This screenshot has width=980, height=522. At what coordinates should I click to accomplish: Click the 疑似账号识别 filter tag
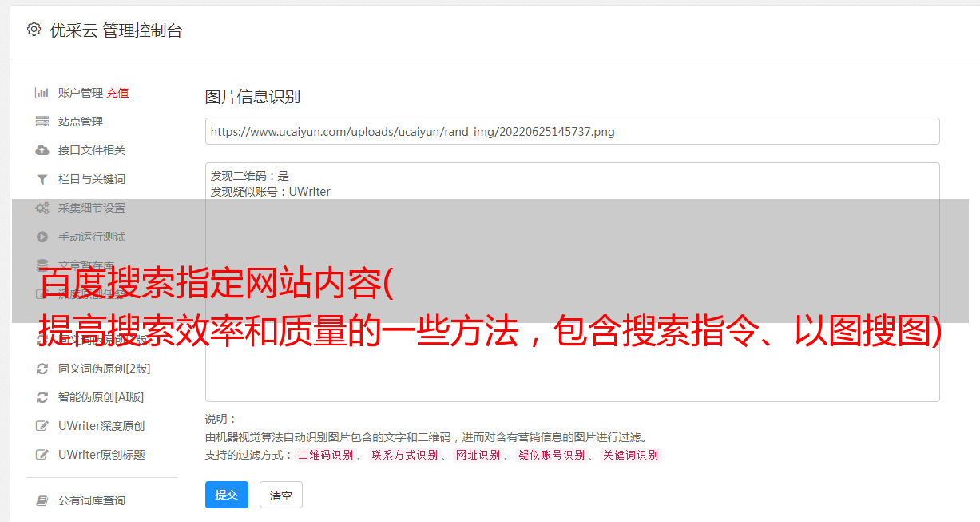click(552, 455)
